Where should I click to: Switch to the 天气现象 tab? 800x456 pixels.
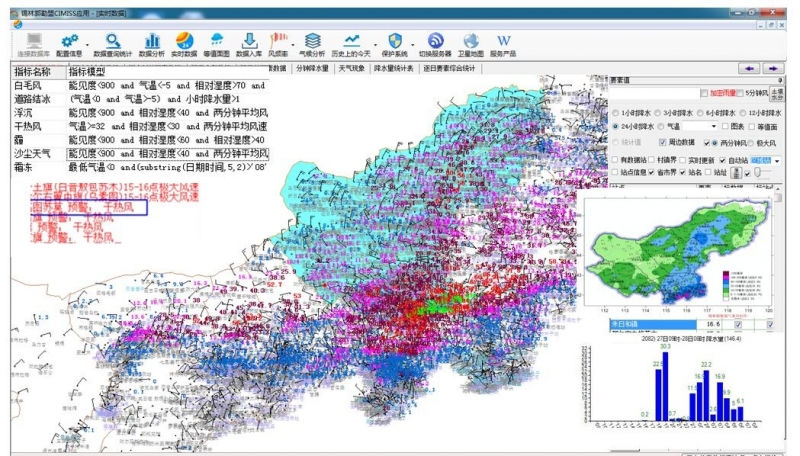point(352,69)
